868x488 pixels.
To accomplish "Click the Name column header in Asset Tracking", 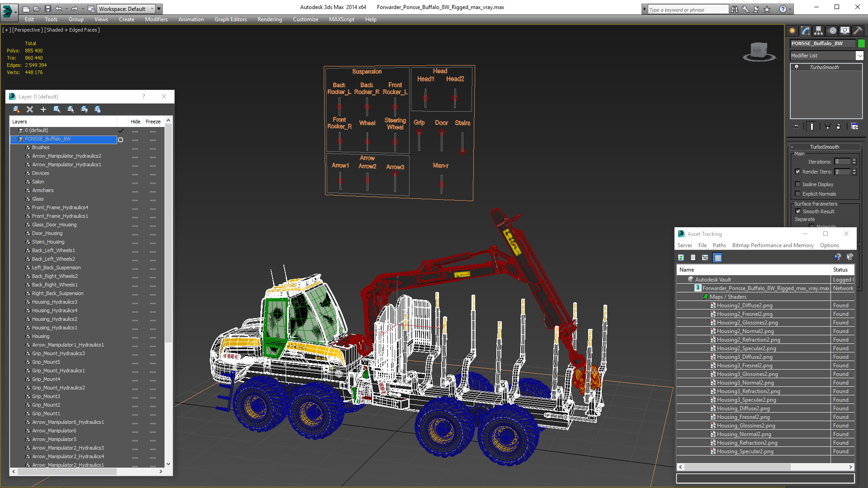I will click(x=754, y=270).
